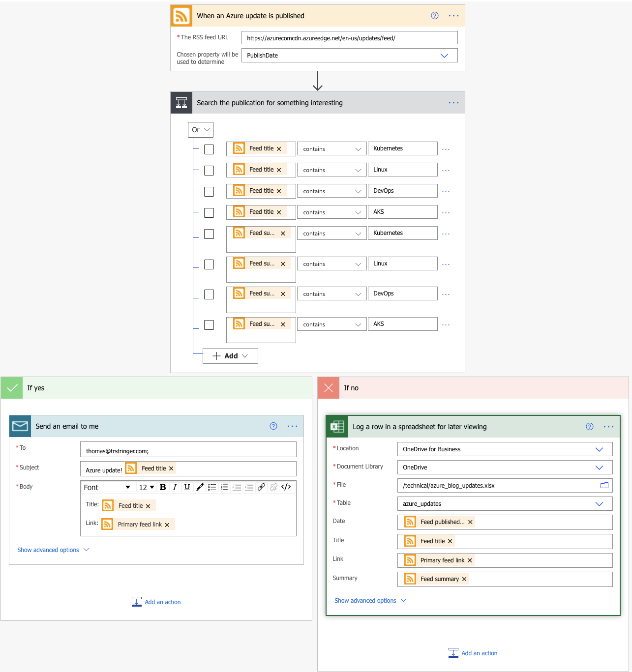This screenshot has width=632, height=672.
Task: Insert a hyperlink in the email body
Action: coord(261,487)
